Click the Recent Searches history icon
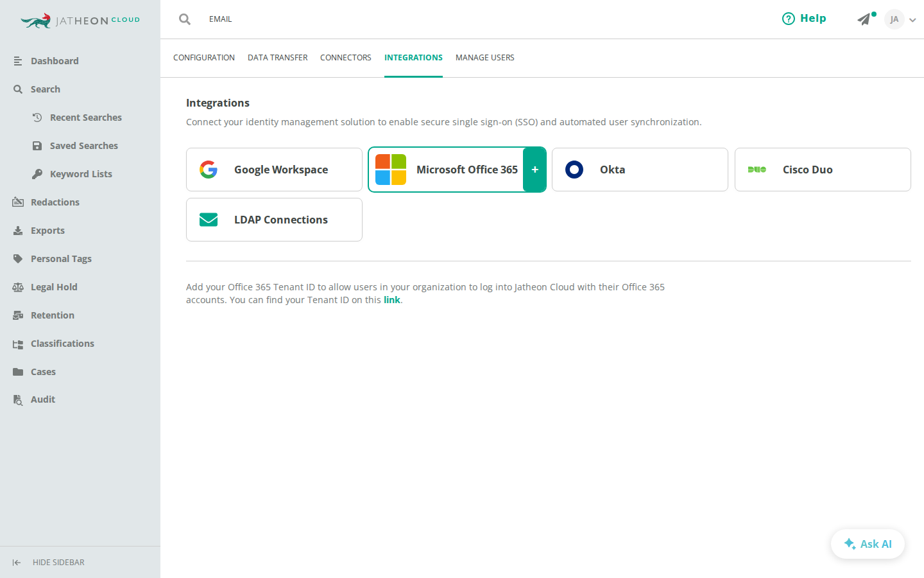924x578 pixels. [x=37, y=118]
